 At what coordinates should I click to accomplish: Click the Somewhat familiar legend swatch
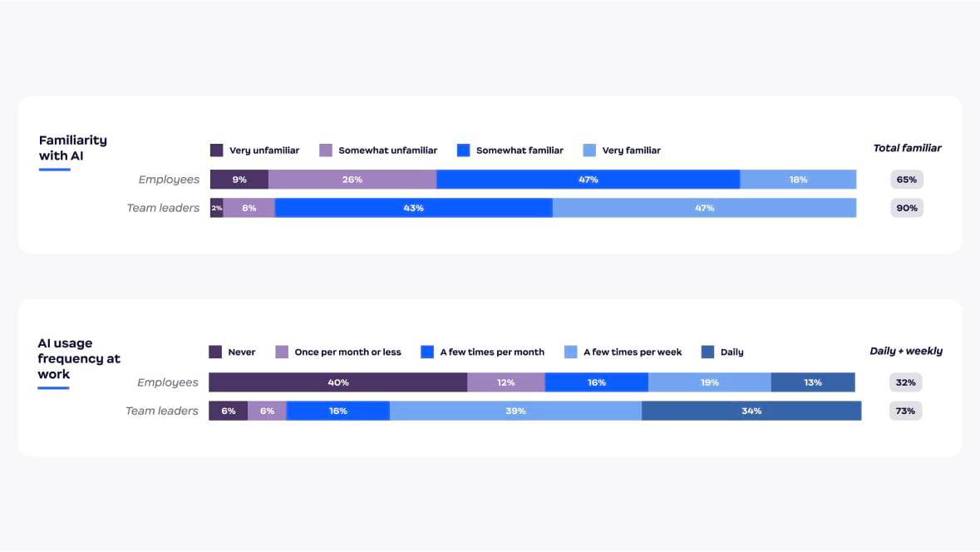[464, 150]
